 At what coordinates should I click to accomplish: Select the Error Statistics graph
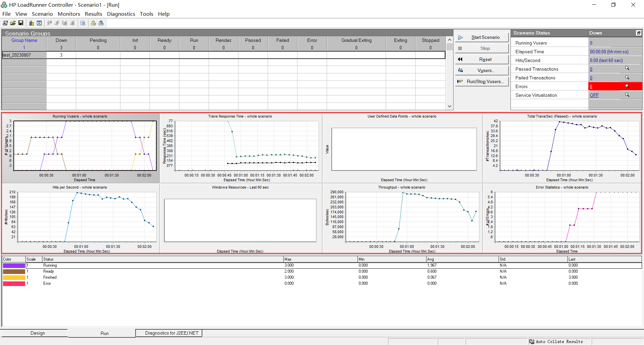coord(562,218)
